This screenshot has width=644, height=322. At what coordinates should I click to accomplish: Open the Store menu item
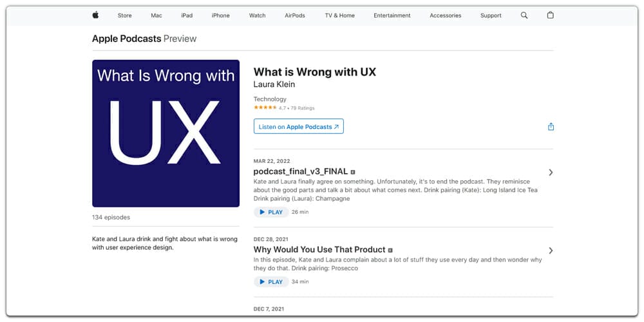(x=124, y=15)
